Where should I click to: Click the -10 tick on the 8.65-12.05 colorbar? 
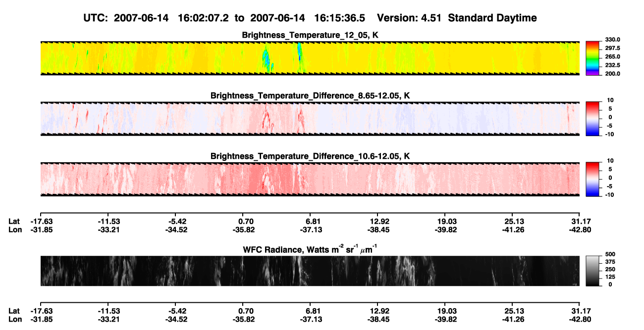point(609,134)
